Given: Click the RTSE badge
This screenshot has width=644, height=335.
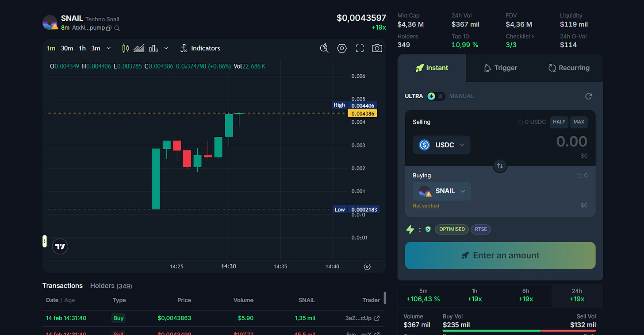Looking at the screenshot, I should pos(481,229).
